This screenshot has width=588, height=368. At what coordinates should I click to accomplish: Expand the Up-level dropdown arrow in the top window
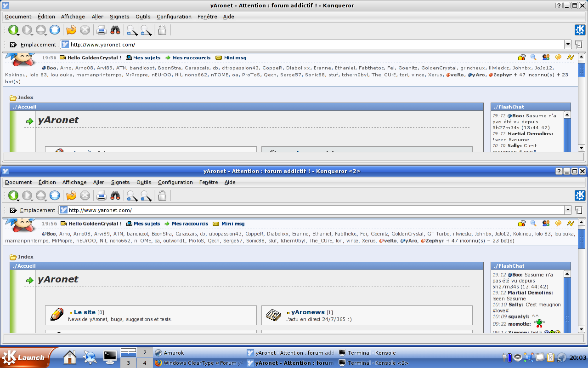pyautogui.click(x=45, y=35)
